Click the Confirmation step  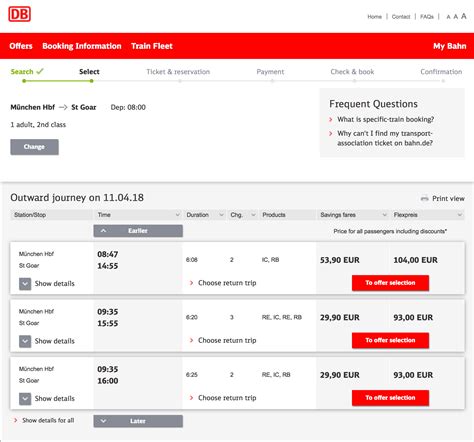coord(441,72)
